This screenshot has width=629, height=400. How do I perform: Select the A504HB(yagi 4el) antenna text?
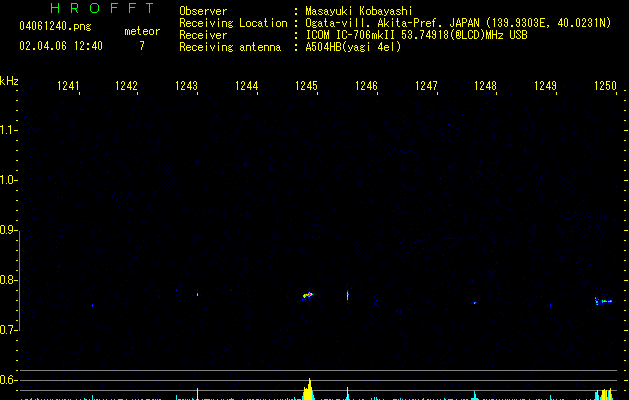[x=353, y=47]
